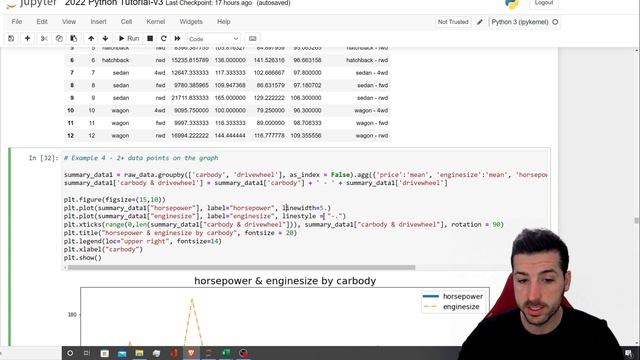Click the Not Trusted button

(453, 22)
